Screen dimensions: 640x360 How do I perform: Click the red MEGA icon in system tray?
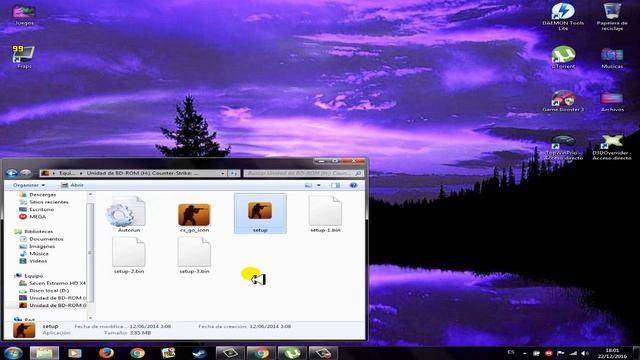click(549, 353)
